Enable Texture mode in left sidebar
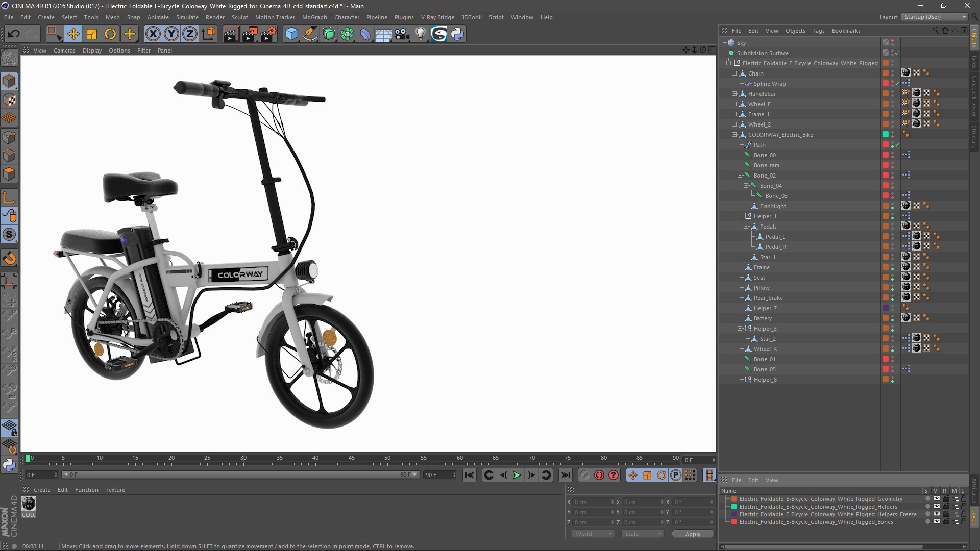The width and height of the screenshot is (980, 551). [9, 100]
